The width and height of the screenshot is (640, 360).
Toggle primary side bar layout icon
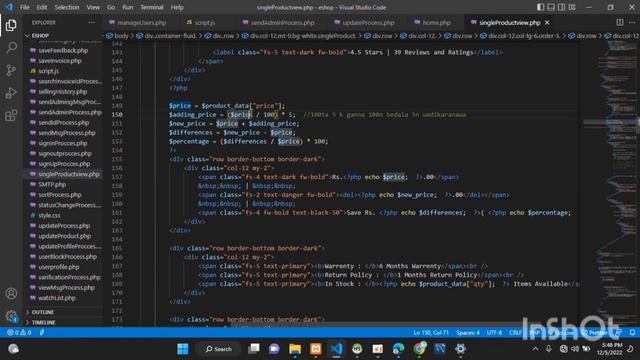[540, 7]
